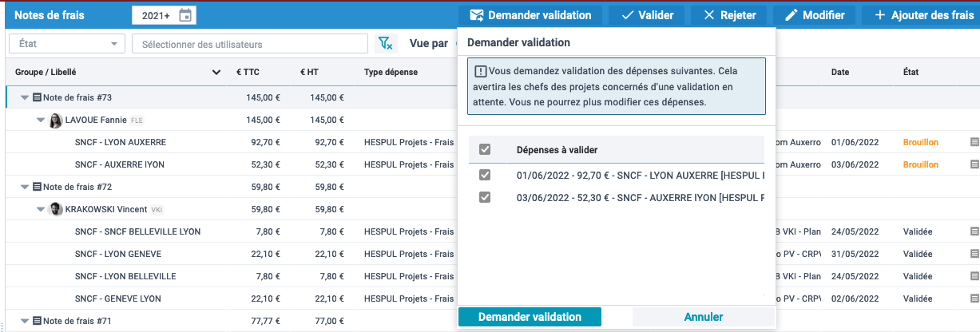Select the SNCF - LYON GENEVE row
The image size is (980, 332).
point(117,254)
